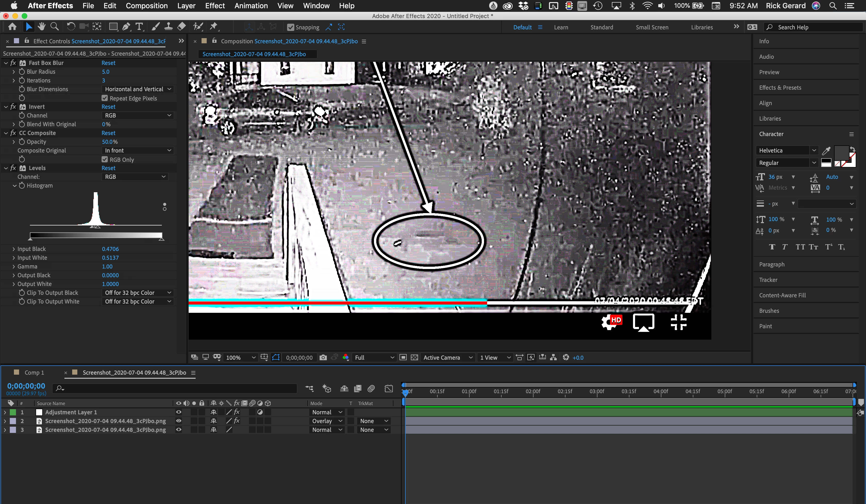The width and height of the screenshot is (866, 504).
Task: Click the snapshot camera icon
Action: pos(323,357)
